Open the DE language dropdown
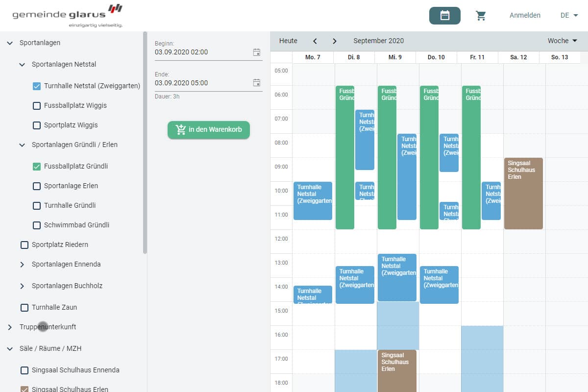Viewport: 588px width, 392px height. click(569, 16)
